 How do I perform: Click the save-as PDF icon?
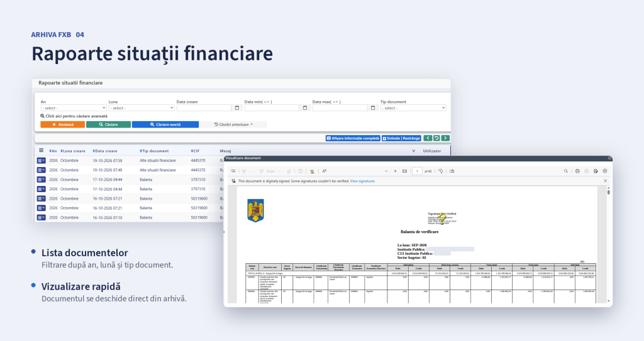click(596, 171)
